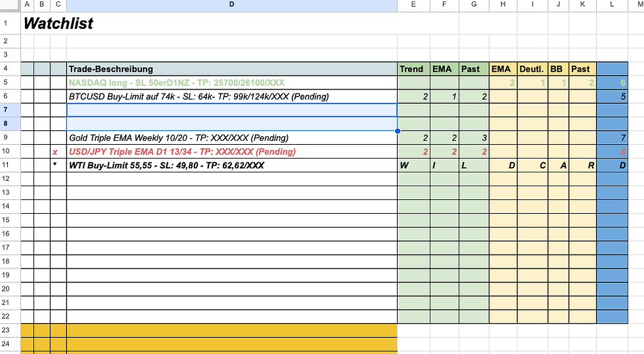This screenshot has width=644, height=354.
Task: Click the green Past header cell
Action: pos(474,68)
